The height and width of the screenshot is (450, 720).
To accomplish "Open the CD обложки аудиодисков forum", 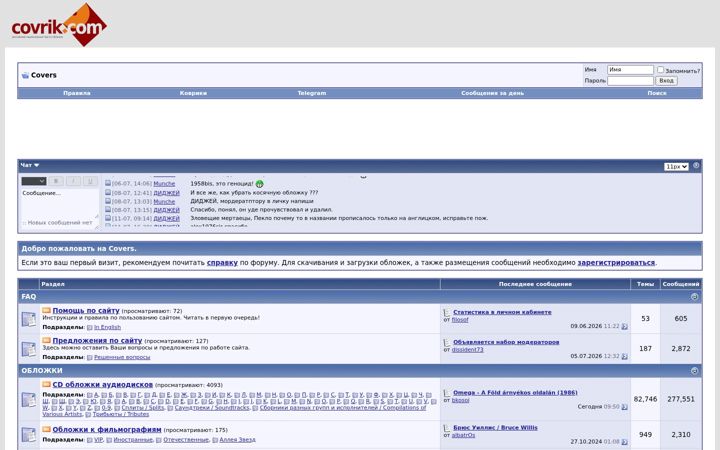I will coord(102,385).
